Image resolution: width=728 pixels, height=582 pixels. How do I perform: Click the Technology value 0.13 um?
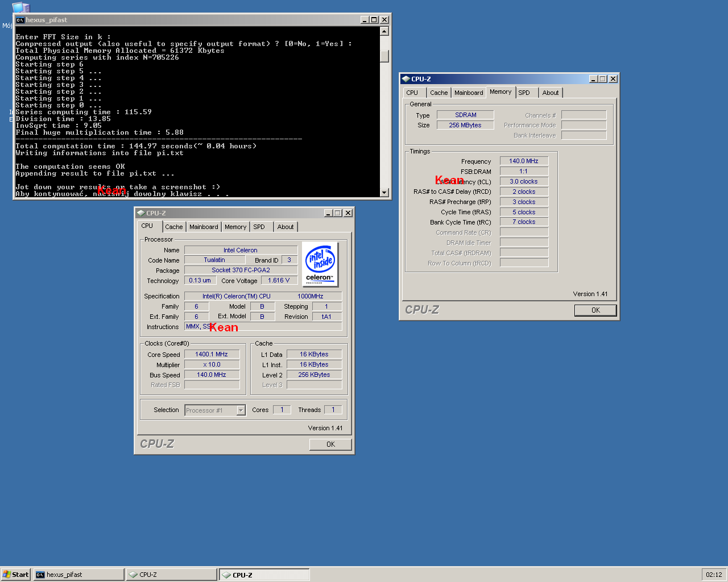200,280
